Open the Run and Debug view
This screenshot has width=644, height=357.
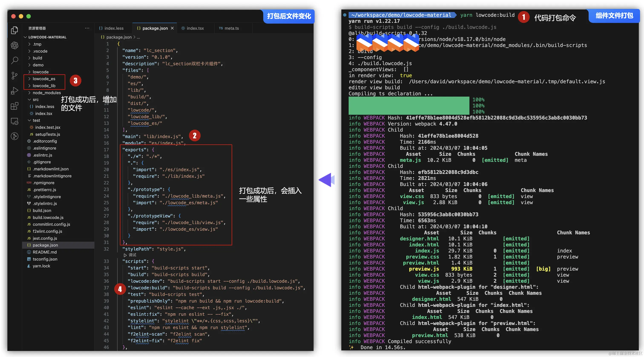point(14,91)
